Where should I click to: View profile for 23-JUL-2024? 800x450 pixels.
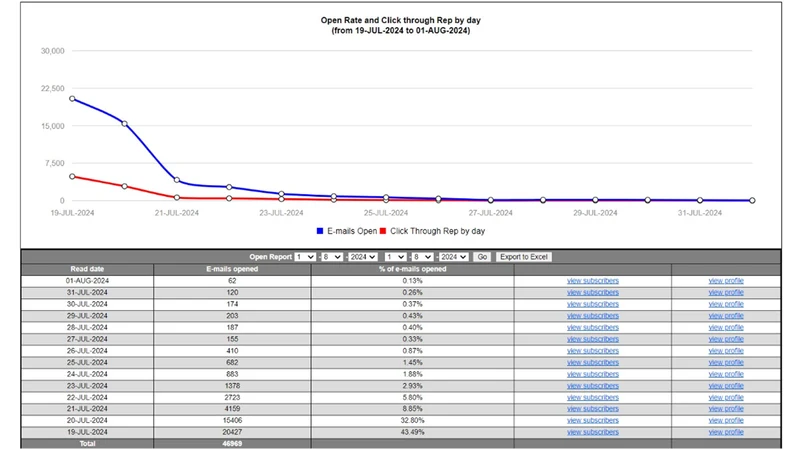[x=726, y=386]
